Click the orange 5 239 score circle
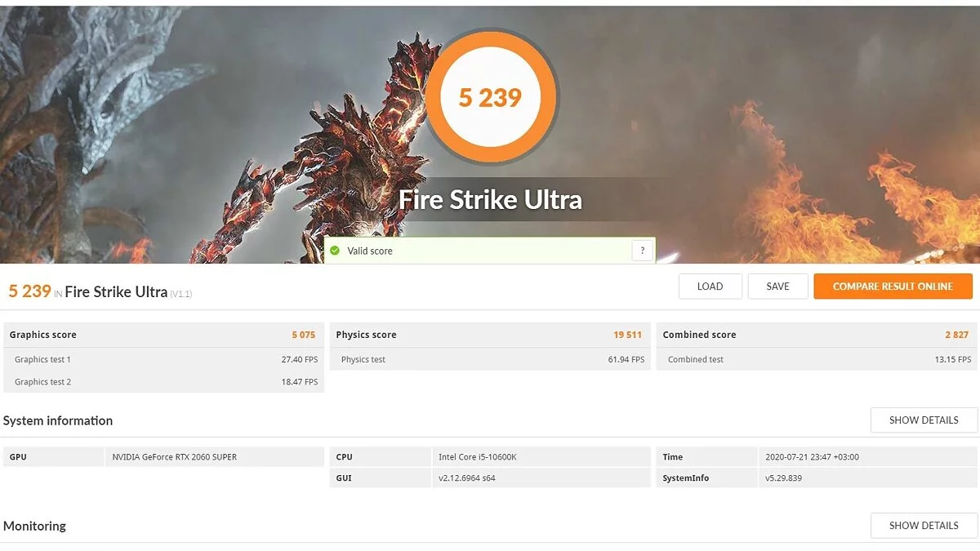Viewport: 980px width, 551px height. 490,97
